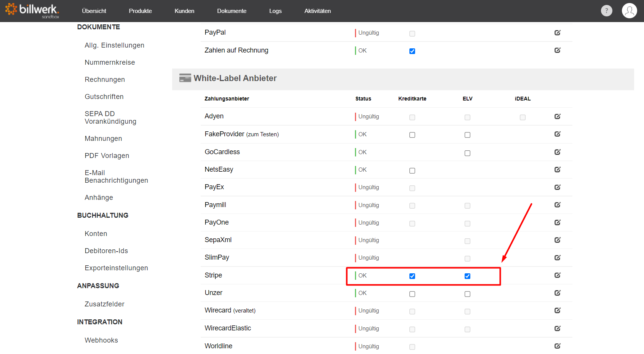The height and width of the screenshot is (354, 644).
Task: Enable FakeProvider Kreditkarte checkbox
Action: tap(412, 135)
